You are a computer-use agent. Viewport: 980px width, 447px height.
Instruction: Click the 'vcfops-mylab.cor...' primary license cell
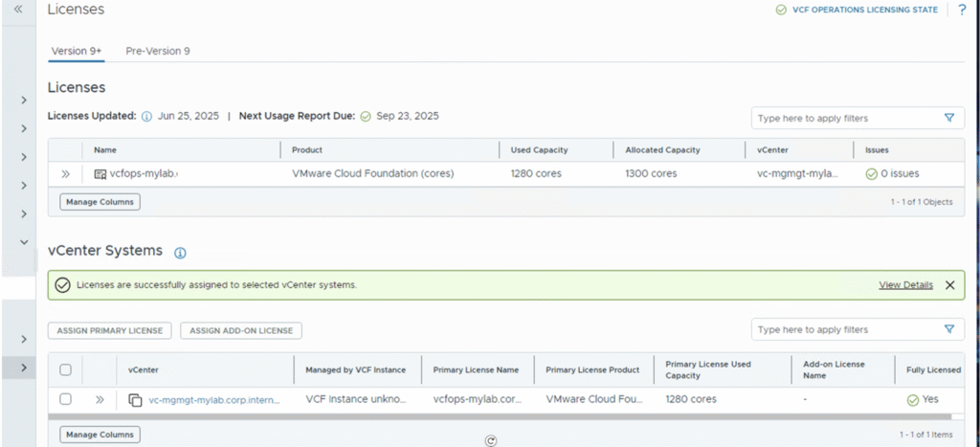(x=478, y=399)
